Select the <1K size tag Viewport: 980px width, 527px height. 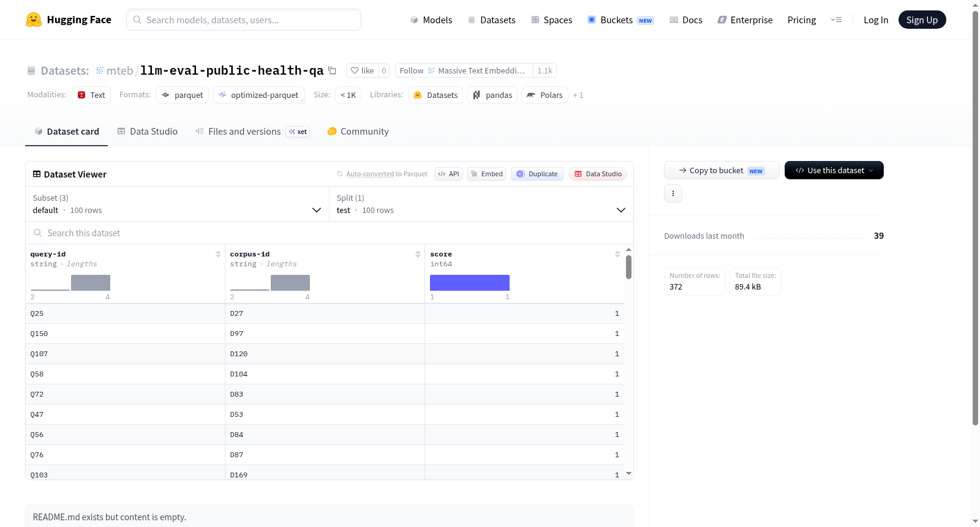[348, 95]
